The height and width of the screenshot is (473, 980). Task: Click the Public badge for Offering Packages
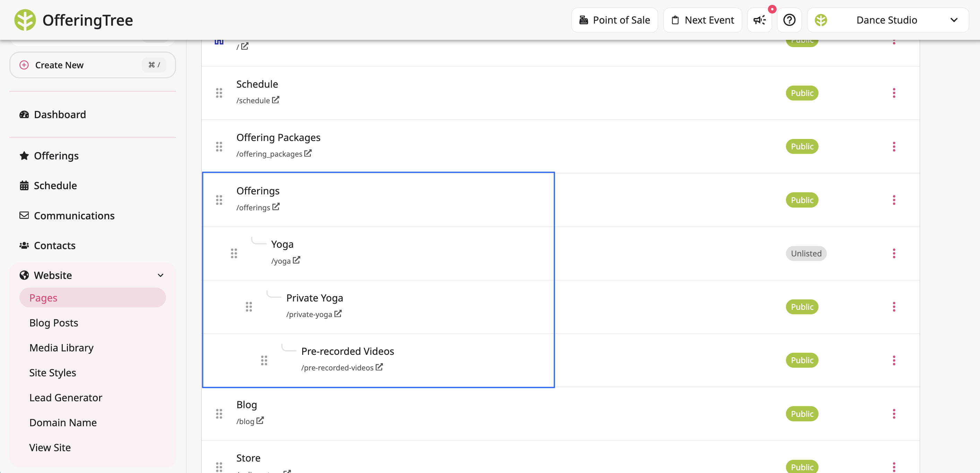pos(802,147)
